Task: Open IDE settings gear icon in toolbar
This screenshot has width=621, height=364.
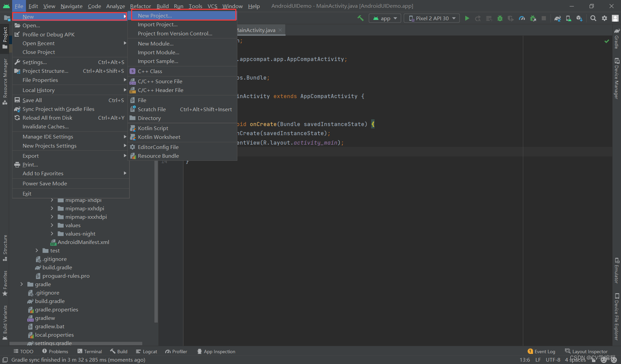Action: (604, 18)
